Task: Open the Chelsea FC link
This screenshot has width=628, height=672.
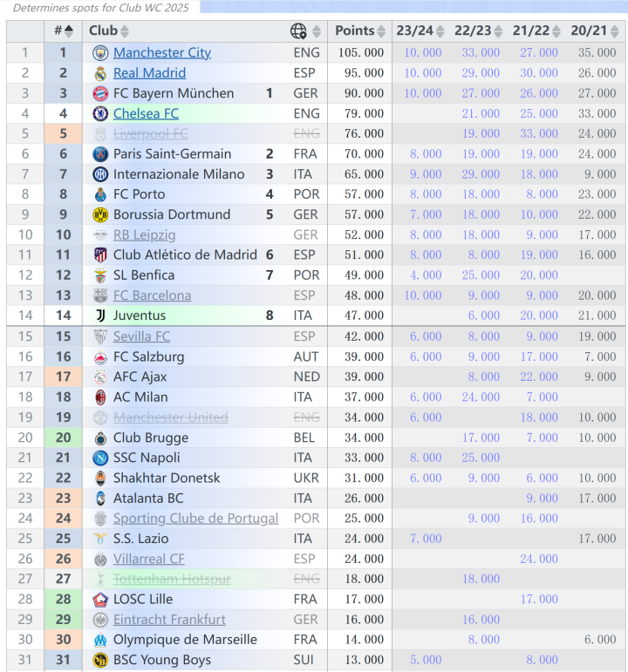Action: click(146, 113)
